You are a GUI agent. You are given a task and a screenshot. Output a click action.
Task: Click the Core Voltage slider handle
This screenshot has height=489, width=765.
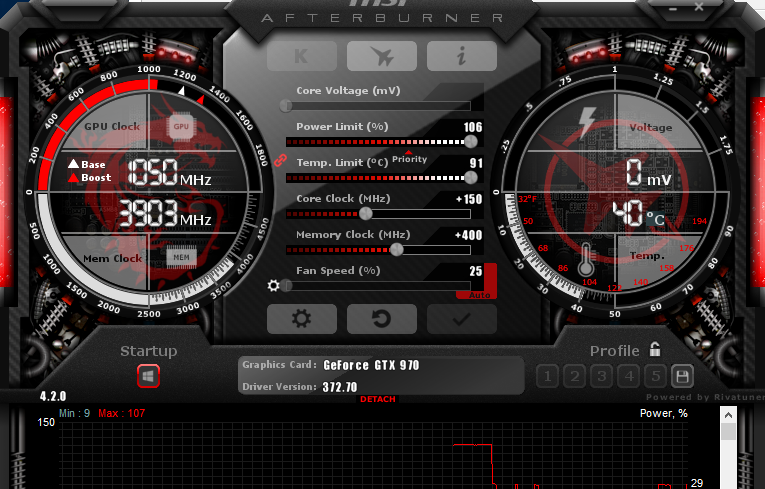pyautogui.click(x=286, y=105)
